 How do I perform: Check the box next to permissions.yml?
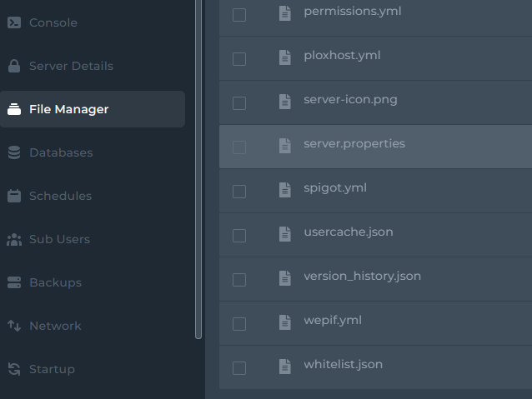point(239,15)
